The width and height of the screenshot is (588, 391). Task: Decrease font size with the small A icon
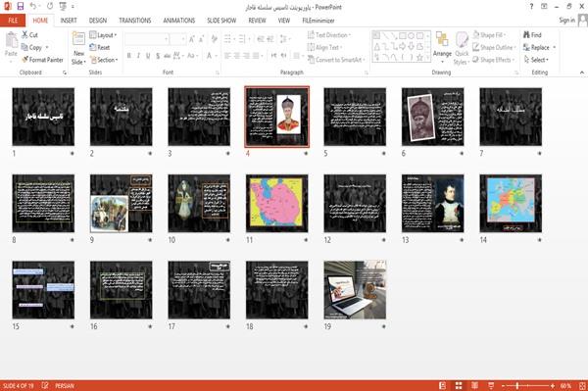[202, 39]
